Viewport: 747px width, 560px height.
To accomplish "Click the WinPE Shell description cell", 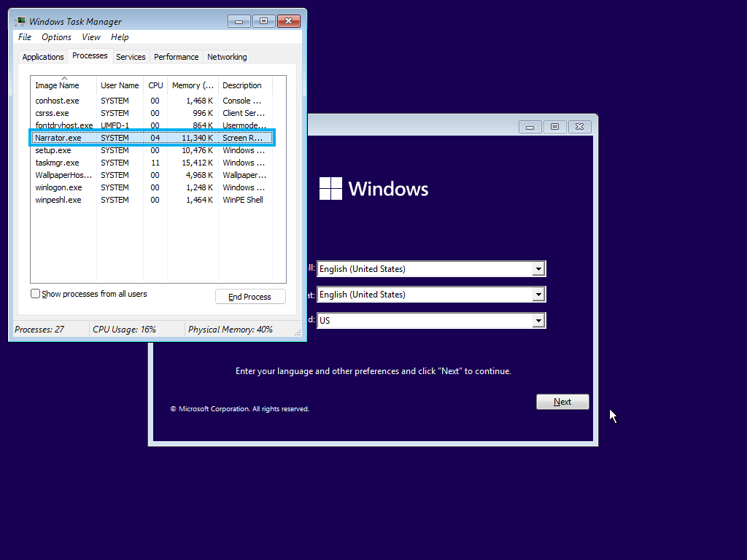I will (x=243, y=200).
